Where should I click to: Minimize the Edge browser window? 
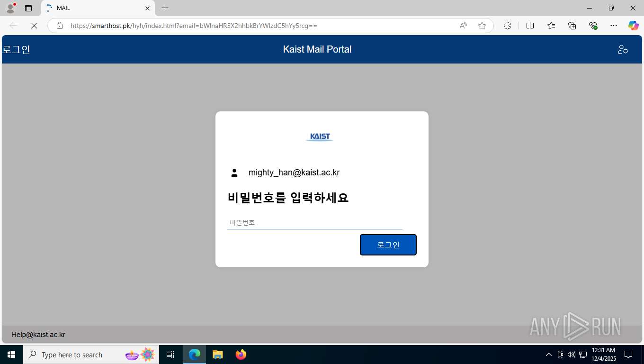click(x=590, y=8)
